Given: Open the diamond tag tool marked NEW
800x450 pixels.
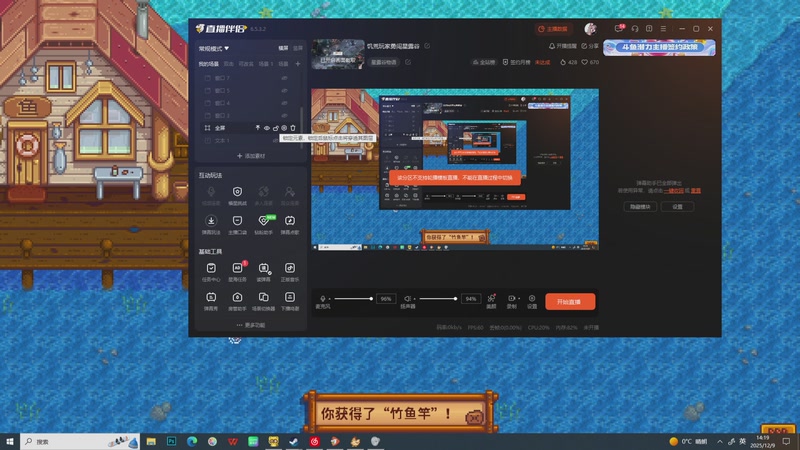Looking at the screenshot, I should [x=264, y=224].
